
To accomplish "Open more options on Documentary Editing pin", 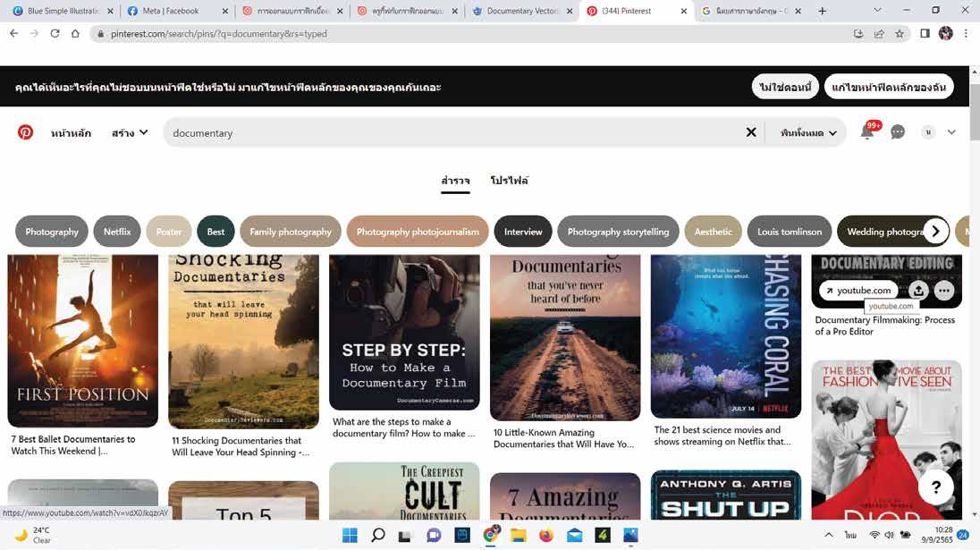I will coord(943,290).
